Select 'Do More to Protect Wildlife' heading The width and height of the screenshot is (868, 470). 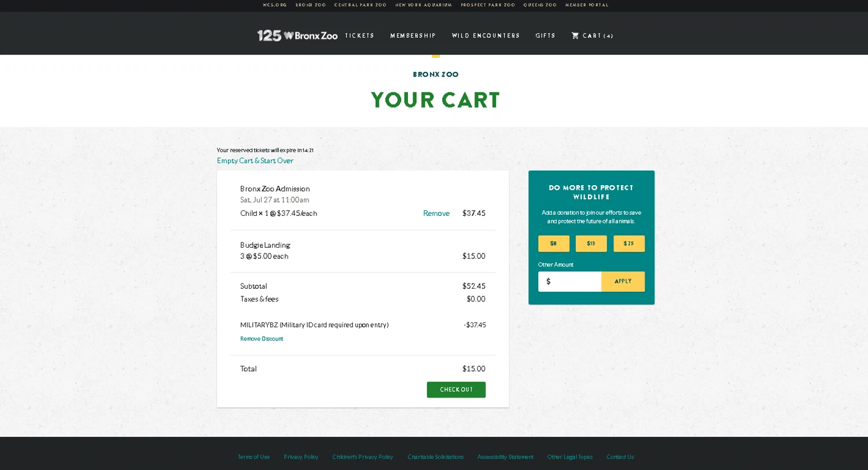point(591,192)
